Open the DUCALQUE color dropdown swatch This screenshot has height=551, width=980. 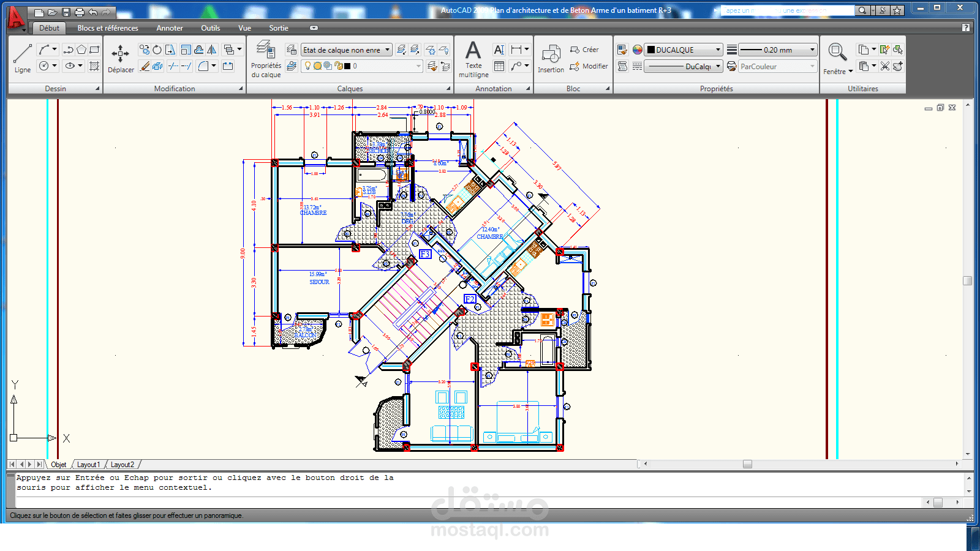(684, 50)
